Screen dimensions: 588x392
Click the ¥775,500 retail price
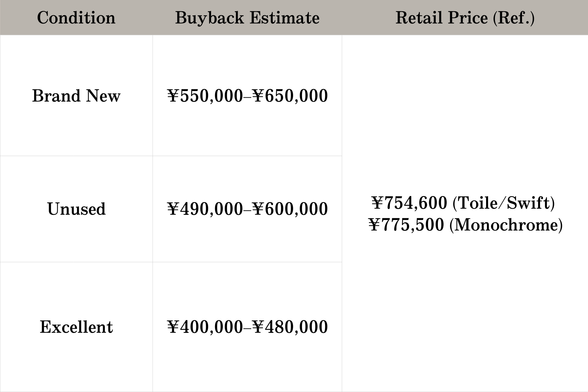(x=406, y=225)
